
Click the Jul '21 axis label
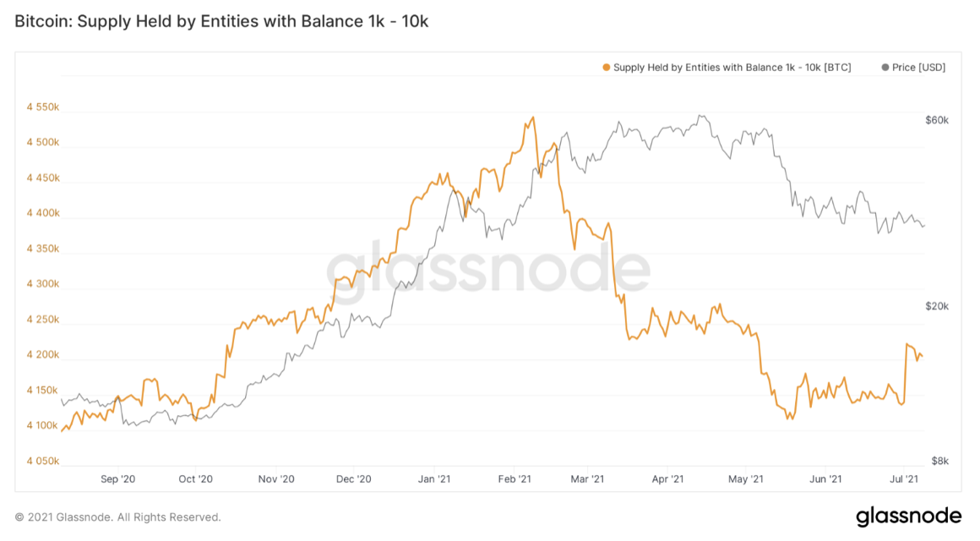click(x=904, y=479)
